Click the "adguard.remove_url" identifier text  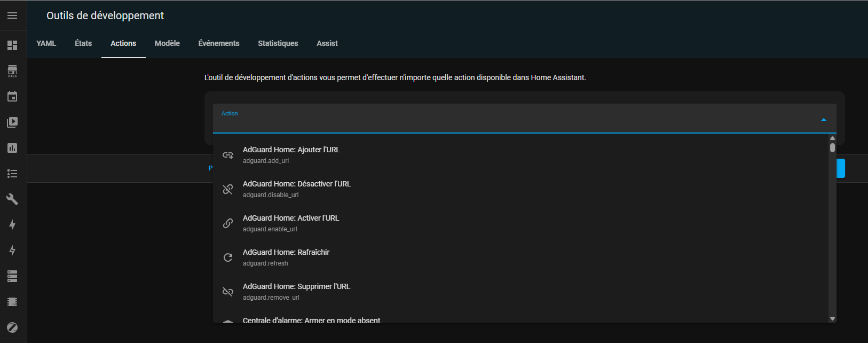tap(271, 298)
